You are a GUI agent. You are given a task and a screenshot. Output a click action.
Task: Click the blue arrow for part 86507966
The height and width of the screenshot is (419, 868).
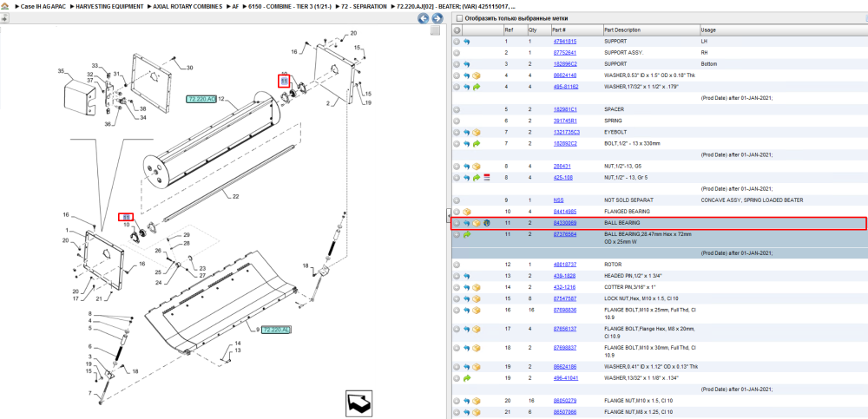pos(467,412)
